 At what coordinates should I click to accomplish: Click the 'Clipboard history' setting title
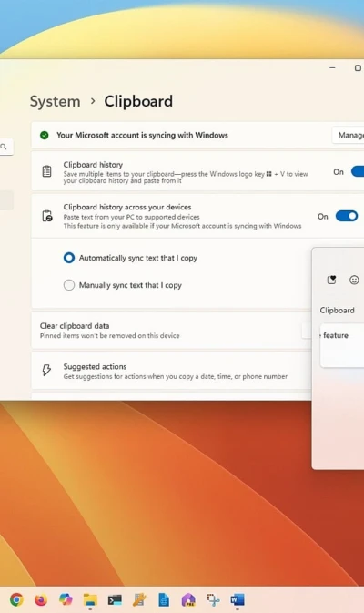point(93,165)
